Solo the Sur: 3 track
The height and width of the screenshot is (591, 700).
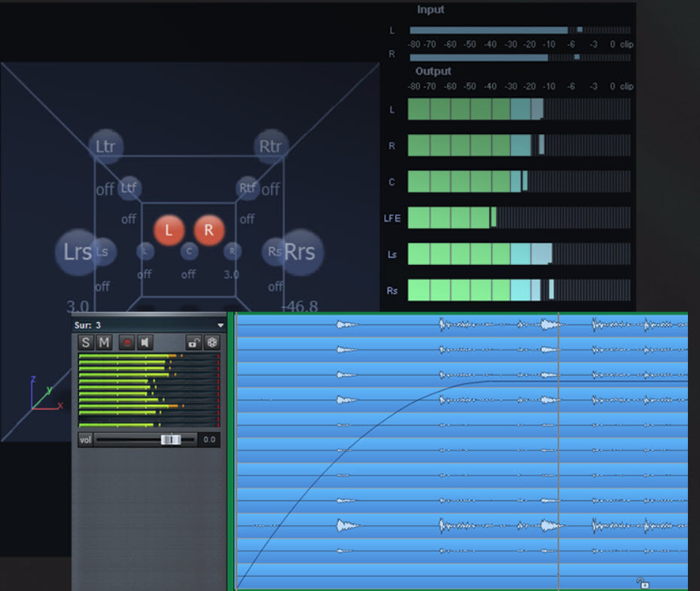tap(86, 343)
